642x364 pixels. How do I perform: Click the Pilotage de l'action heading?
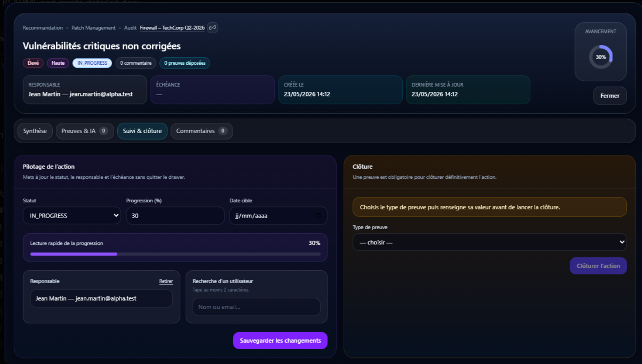coord(48,167)
